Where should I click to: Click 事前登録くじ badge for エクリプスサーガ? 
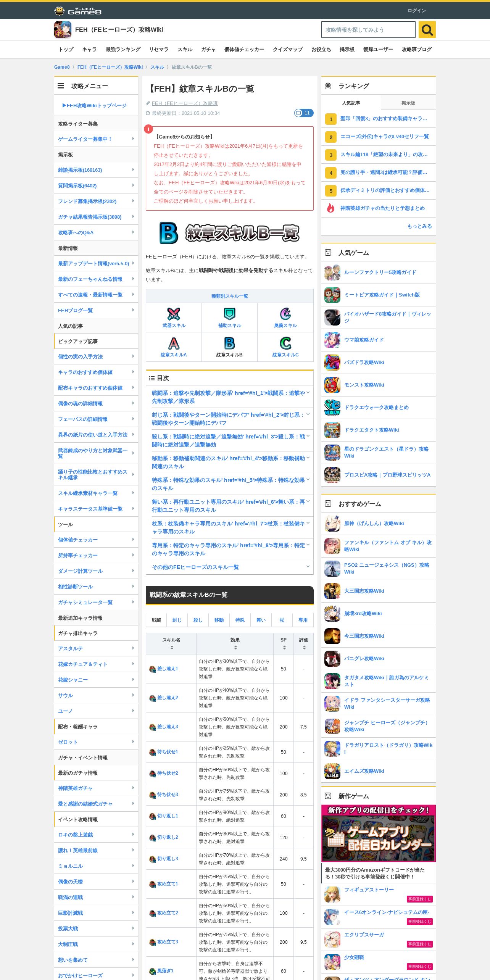[x=419, y=944]
